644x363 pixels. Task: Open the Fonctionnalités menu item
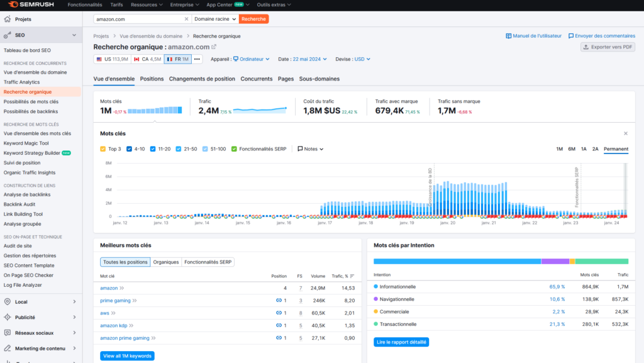tap(85, 5)
